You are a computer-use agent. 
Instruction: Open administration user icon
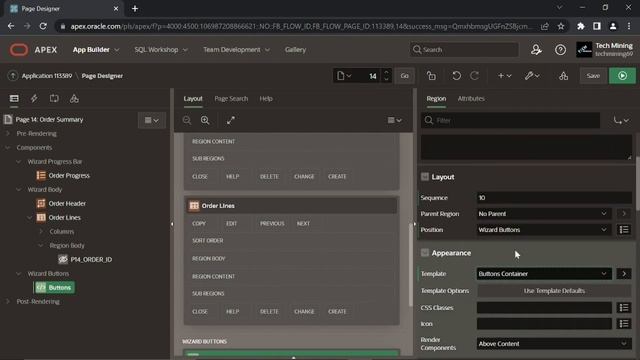536,50
